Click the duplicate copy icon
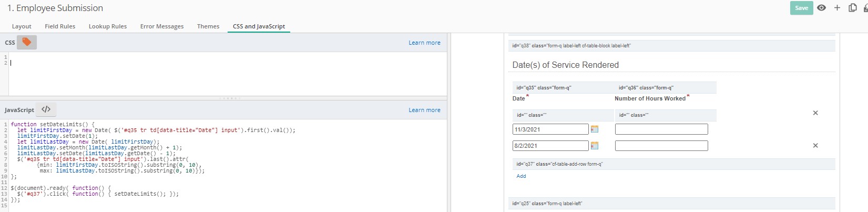The width and height of the screenshot is (868, 212). [853, 8]
